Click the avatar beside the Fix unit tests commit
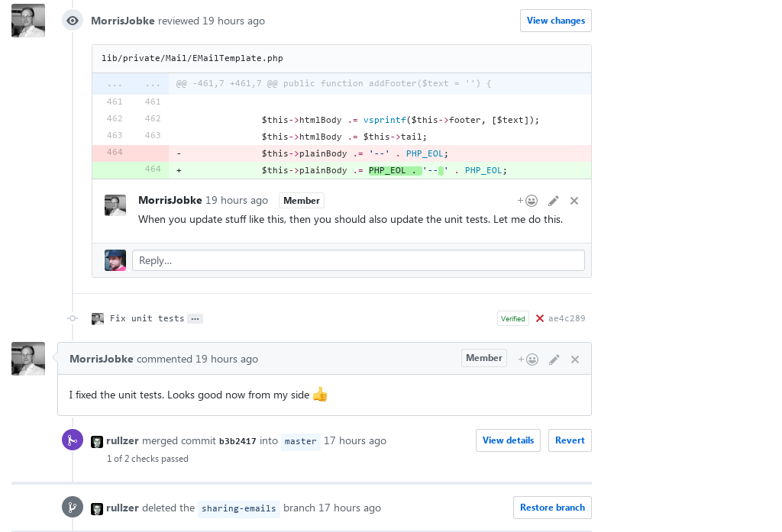 click(x=98, y=318)
